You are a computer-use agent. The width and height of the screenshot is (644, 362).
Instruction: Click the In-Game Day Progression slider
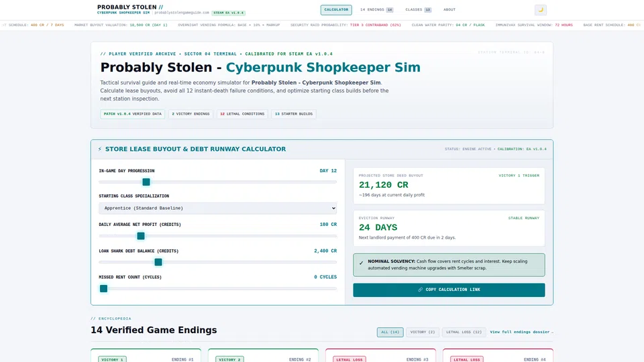tap(217, 182)
